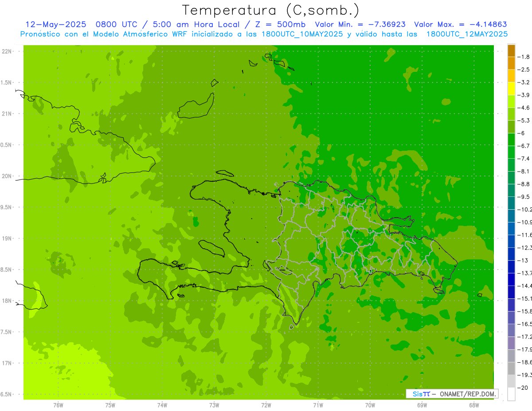
Task: Click the 73W longitude label
Action: click(x=214, y=405)
